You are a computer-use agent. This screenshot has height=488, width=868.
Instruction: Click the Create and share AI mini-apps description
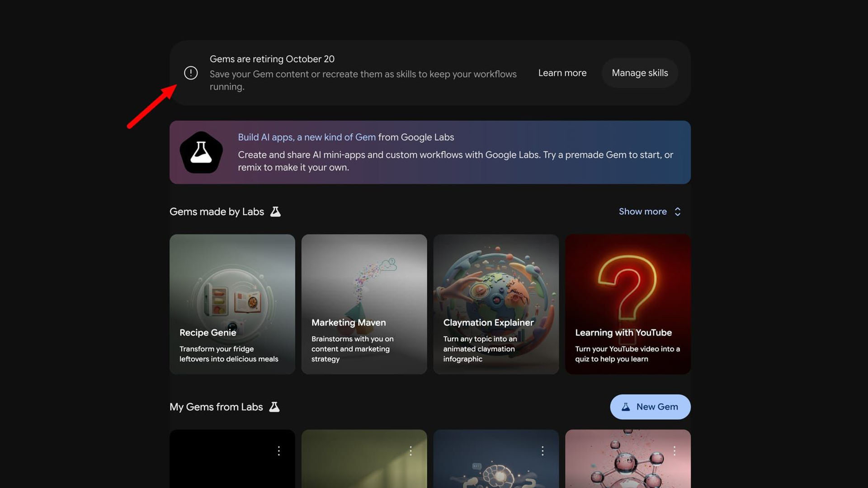(456, 161)
